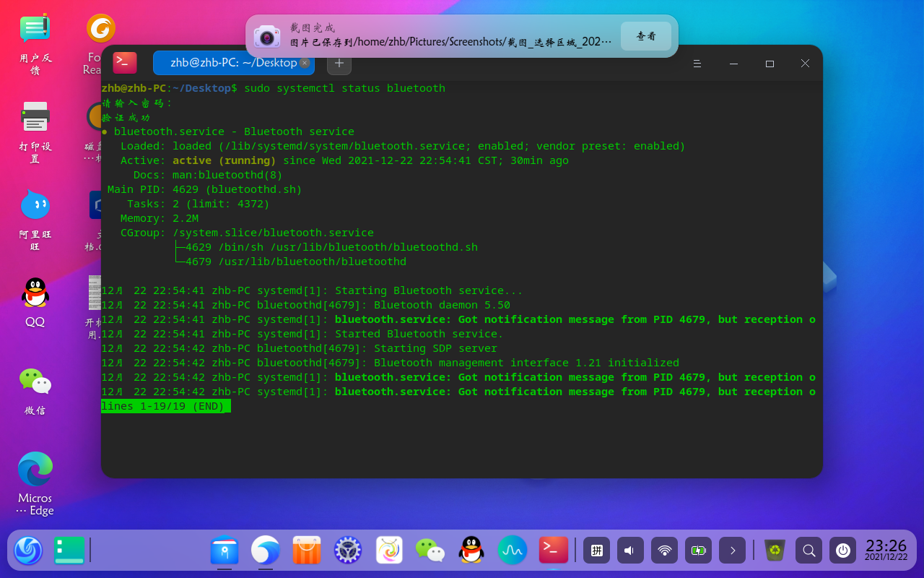Open the browser icon in taskbar

pyautogui.click(x=265, y=550)
